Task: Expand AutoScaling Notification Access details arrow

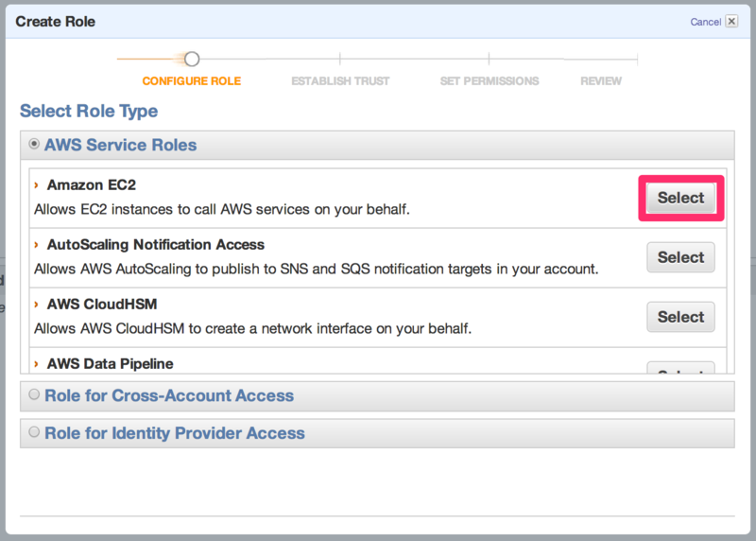Action: [x=36, y=245]
